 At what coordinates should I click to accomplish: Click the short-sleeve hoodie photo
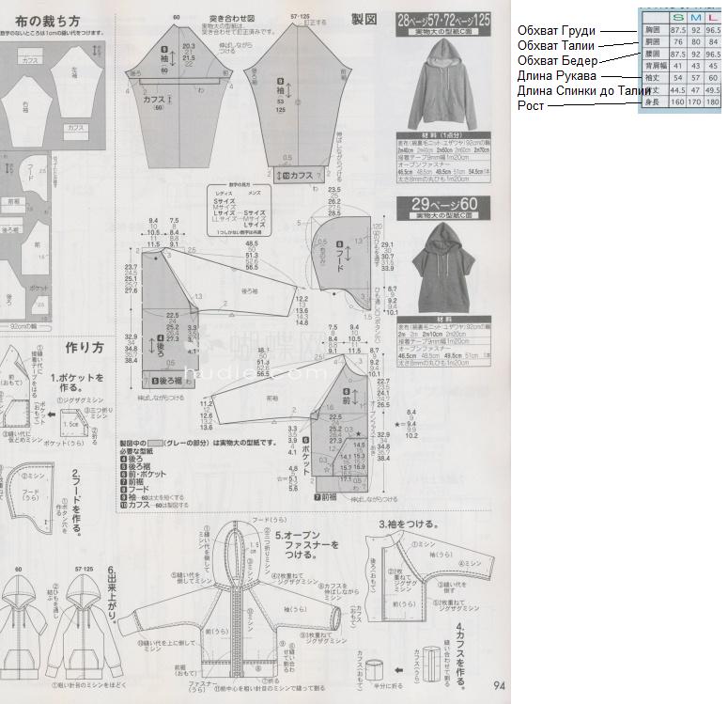444,268
